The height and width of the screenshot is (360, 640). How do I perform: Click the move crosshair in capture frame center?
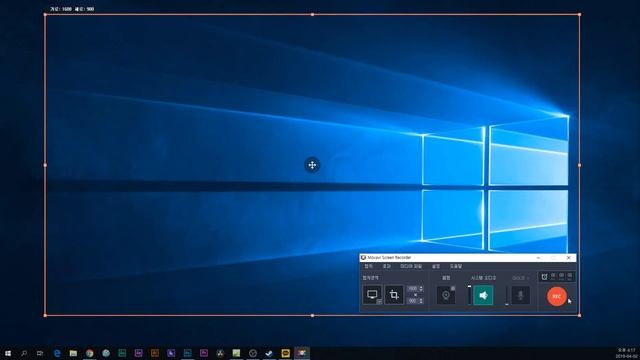click(x=312, y=165)
